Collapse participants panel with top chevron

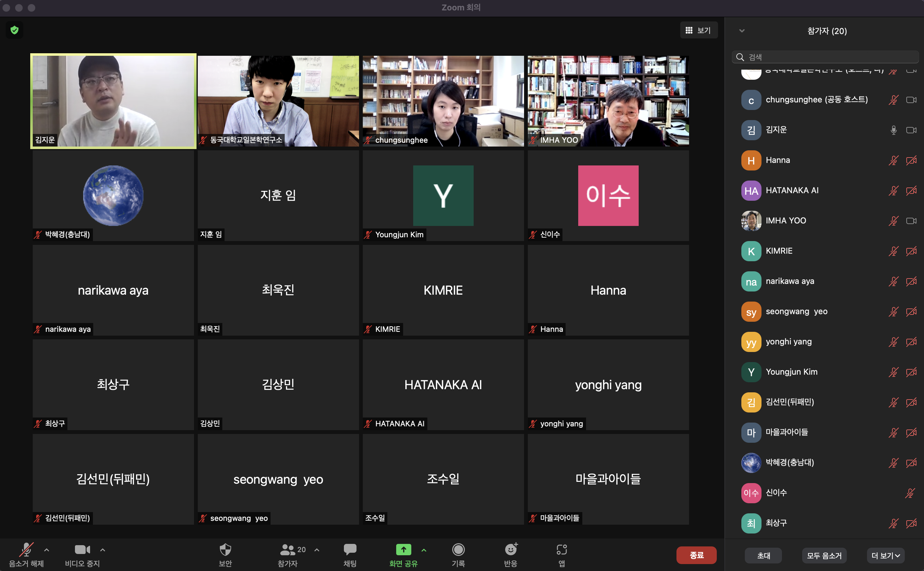742,31
